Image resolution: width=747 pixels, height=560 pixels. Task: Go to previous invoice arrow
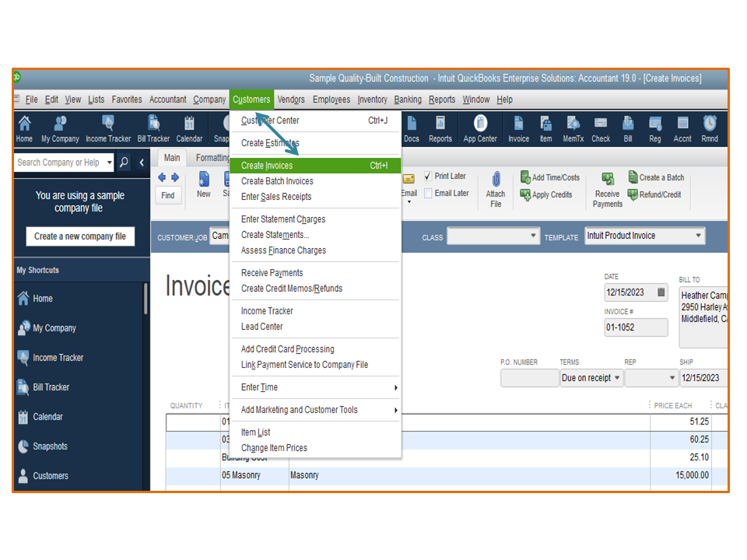click(162, 177)
